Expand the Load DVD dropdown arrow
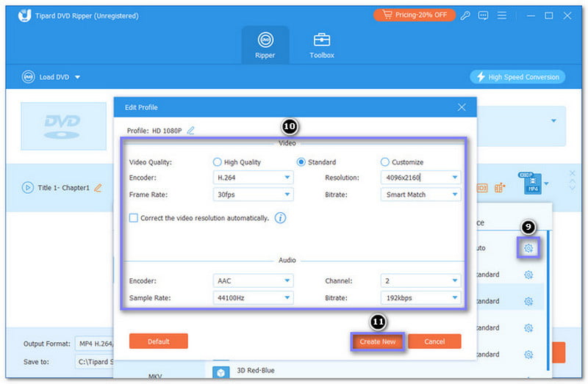Image resolution: width=588 pixels, height=384 pixels. pos(78,77)
